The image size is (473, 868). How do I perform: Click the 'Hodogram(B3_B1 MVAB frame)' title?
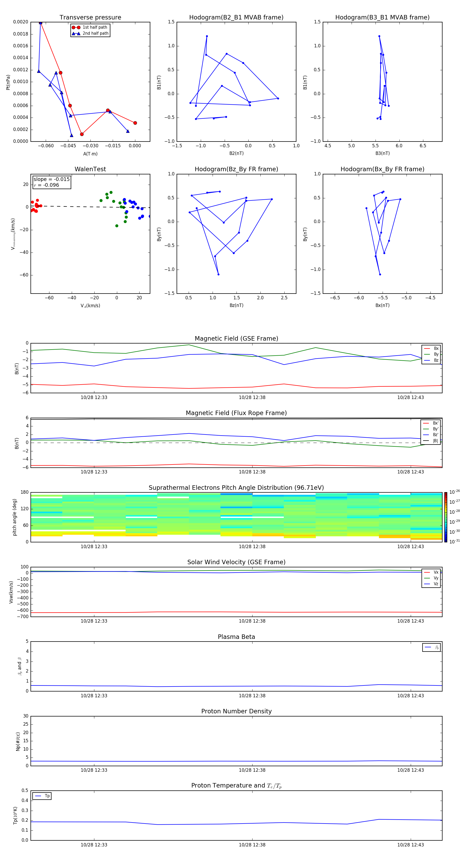(x=382, y=17)
